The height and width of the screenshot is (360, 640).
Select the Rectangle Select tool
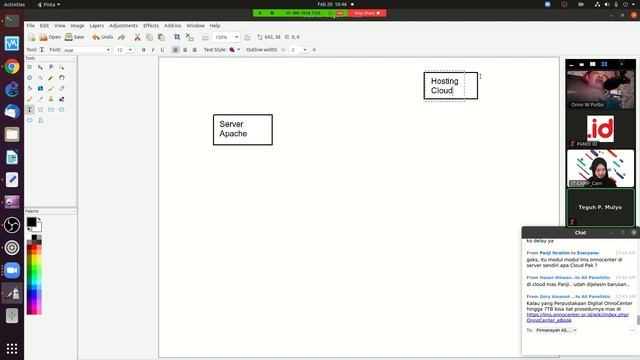pyautogui.click(x=30, y=67)
